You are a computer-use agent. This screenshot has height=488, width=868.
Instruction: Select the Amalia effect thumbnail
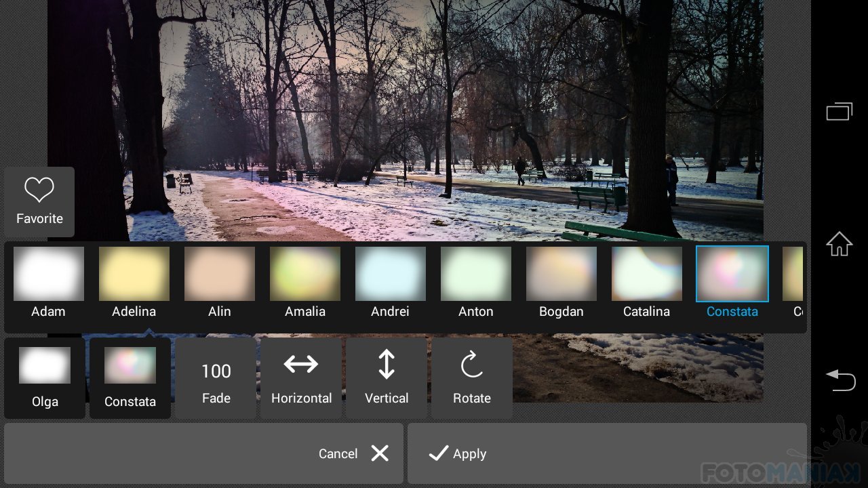(305, 274)
